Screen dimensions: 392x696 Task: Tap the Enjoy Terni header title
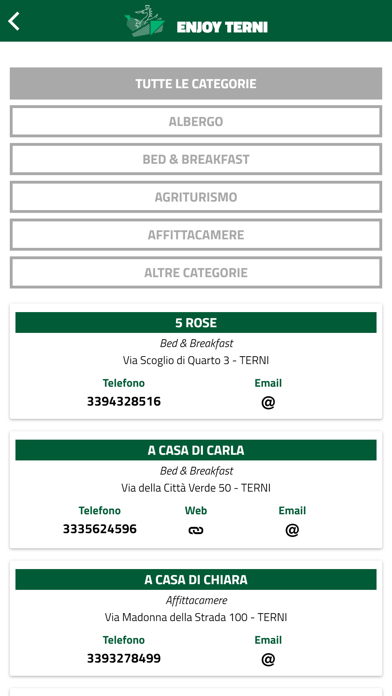point(222,27)
